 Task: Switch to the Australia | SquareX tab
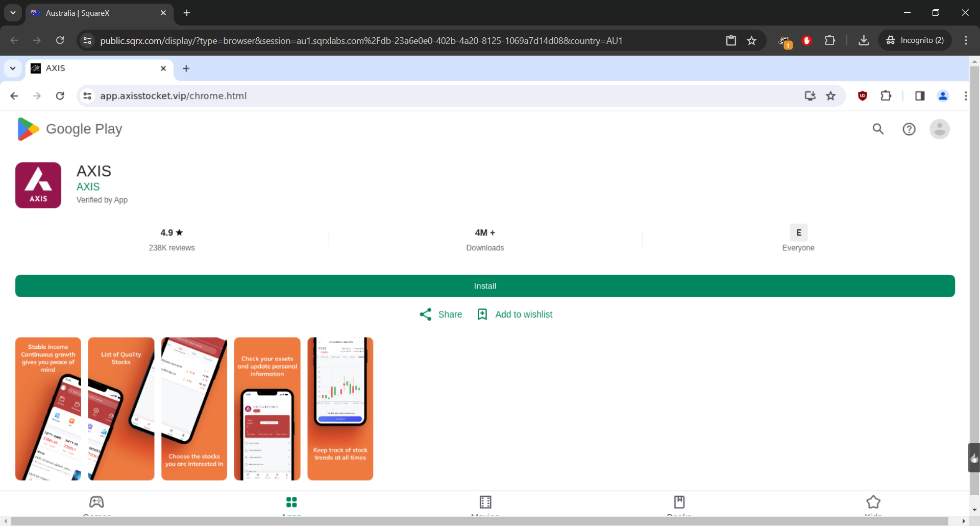(x=97, y=13)
